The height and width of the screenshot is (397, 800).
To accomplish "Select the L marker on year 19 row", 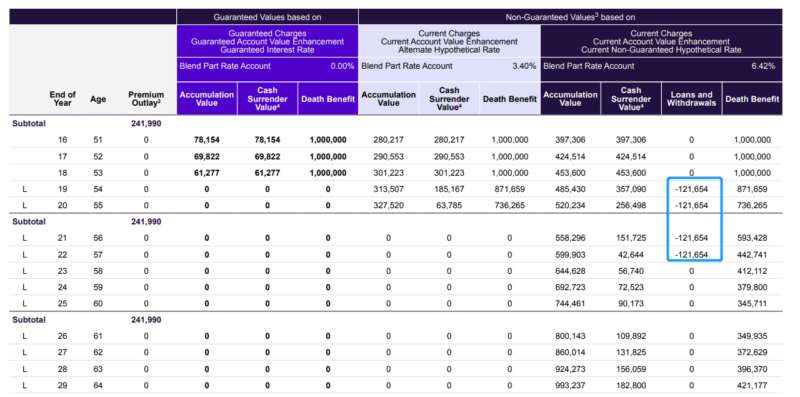I will [x=24, y=189].
